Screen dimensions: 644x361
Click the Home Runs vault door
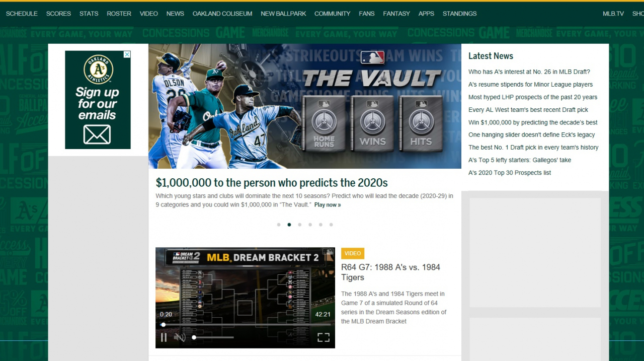coord(325,124)
